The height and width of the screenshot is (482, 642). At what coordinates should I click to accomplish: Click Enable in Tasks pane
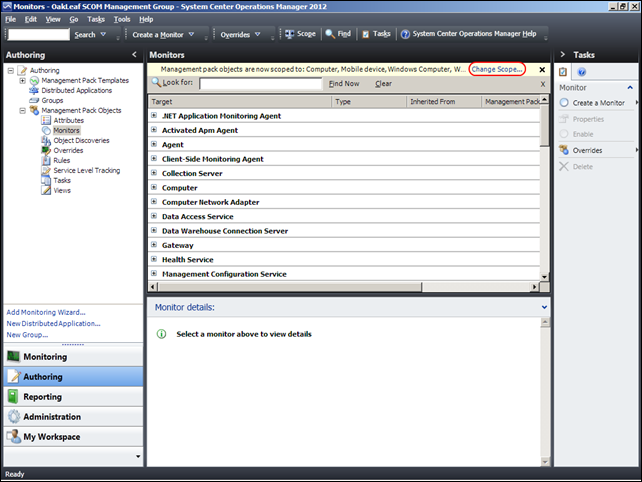[583, 134]
